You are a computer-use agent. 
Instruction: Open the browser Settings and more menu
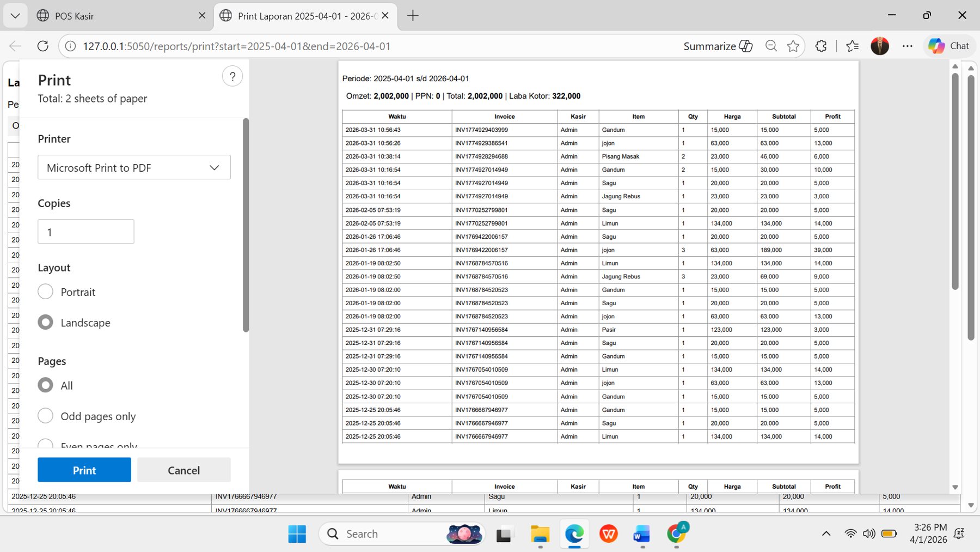pos(907,46)
